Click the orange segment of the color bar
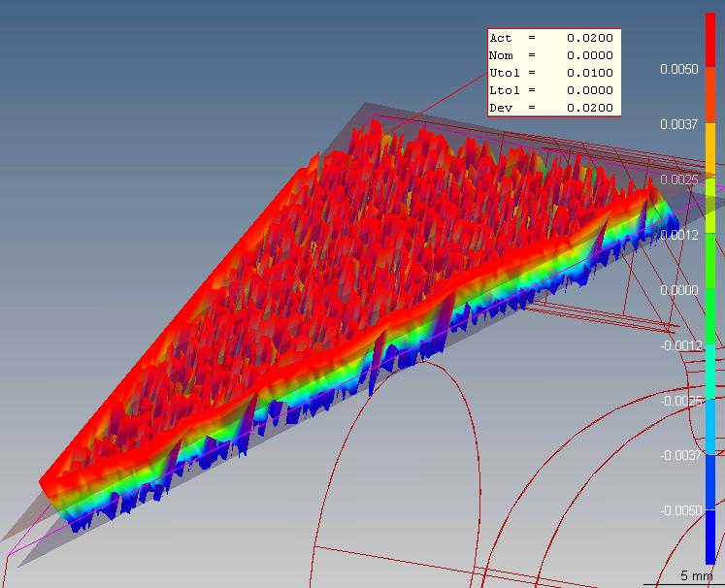The height and width of the screenshot is (588, 725). [710, 96]
